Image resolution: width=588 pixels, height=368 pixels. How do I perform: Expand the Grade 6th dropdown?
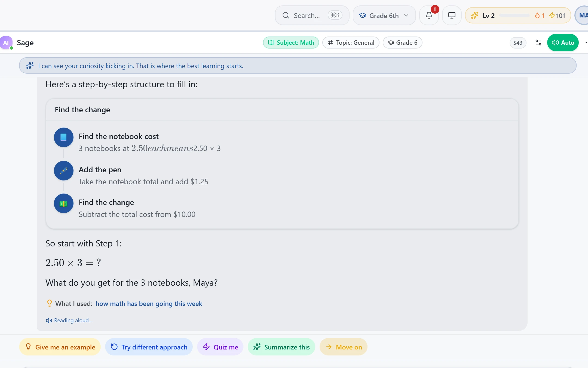pos(384,16)
